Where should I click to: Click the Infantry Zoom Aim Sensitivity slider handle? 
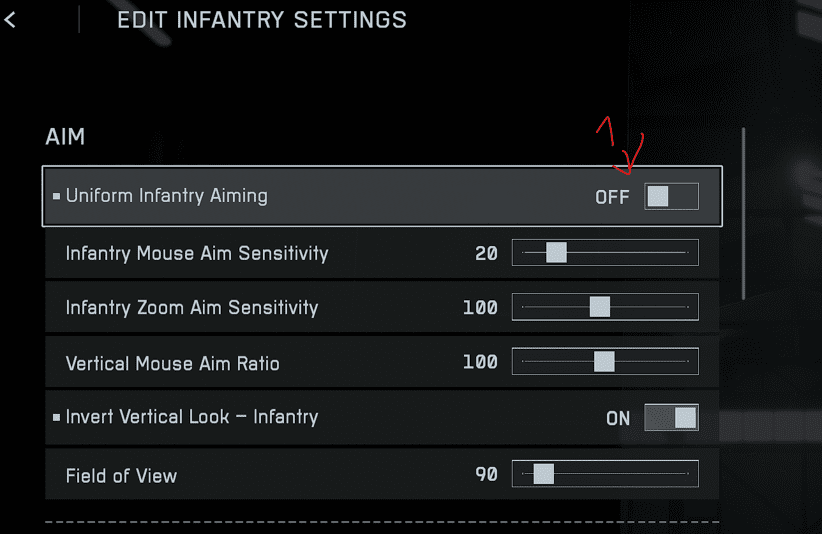599,307
